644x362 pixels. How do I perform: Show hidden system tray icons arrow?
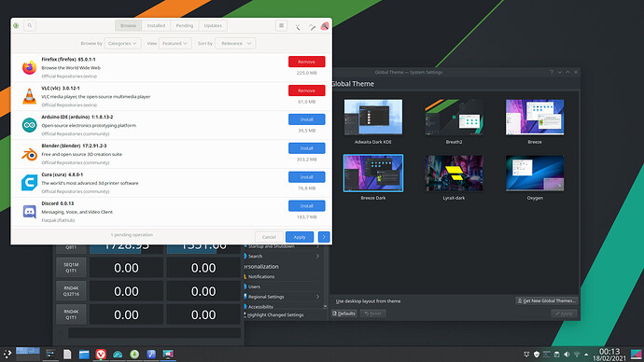[x=586, y=355]
